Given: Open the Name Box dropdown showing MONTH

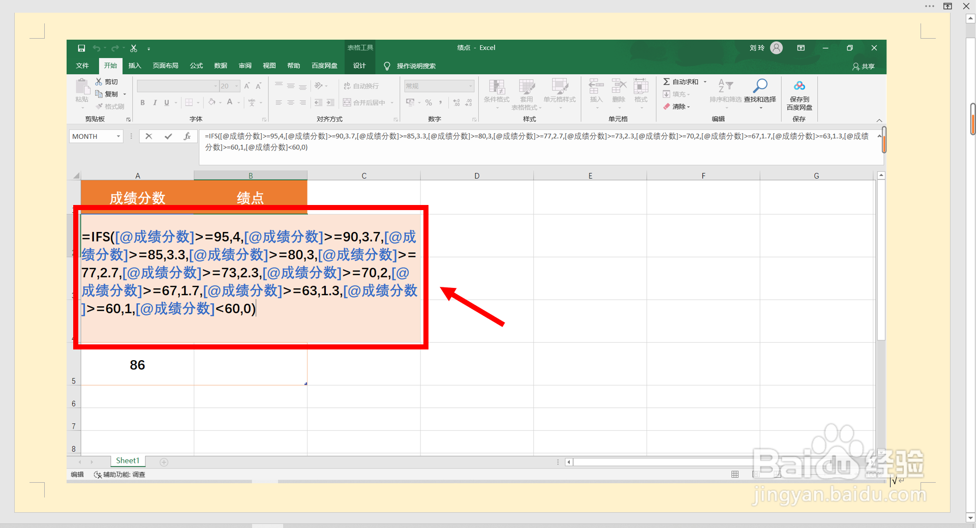Looking at the screenshot, I should point(118,136).
